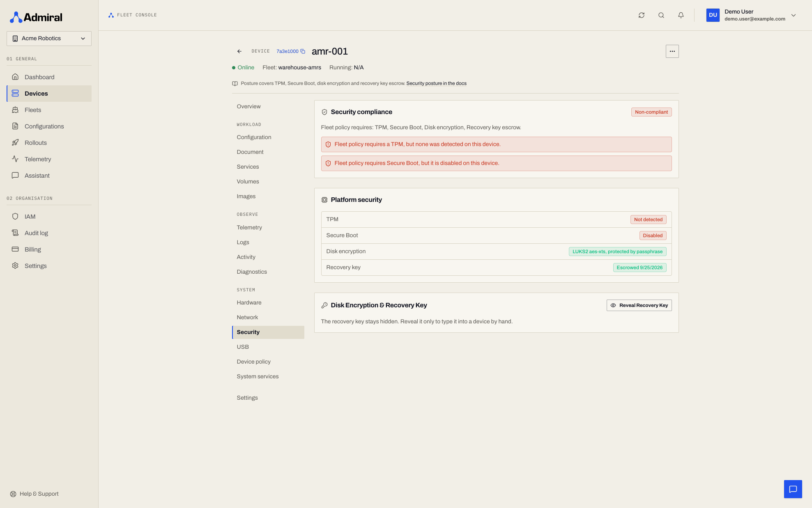
Task: Click the Devices sidebar item
Action: (x=49, y=94)
